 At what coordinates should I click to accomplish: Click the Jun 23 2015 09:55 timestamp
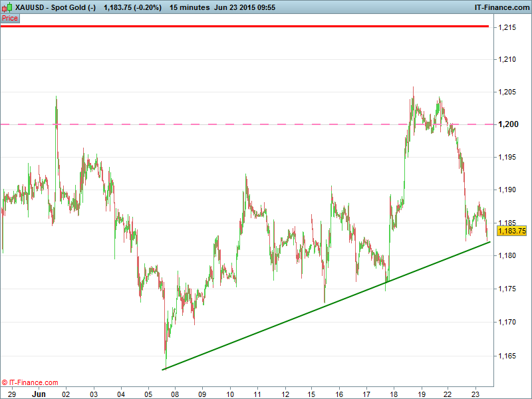[x=245, y=7]
